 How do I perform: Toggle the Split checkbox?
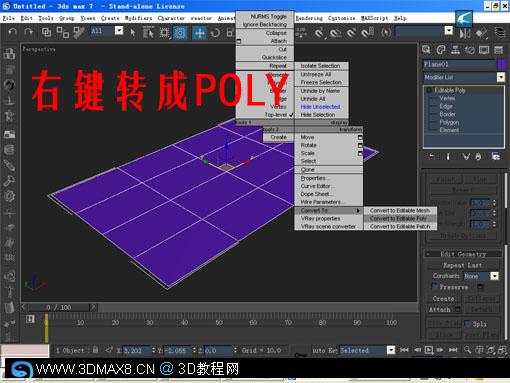click(x=468, y=323)
